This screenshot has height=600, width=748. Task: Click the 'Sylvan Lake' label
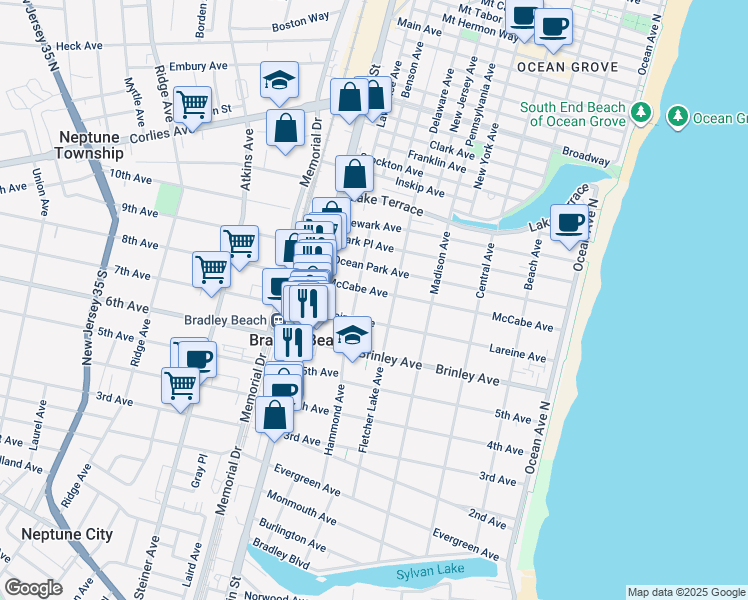click(430, 570)
